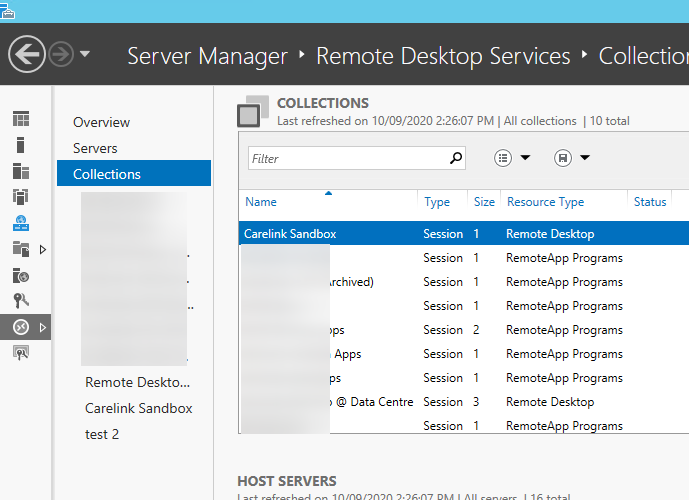Open Carelink Sandbox in the navigation pane

click(139, 408)
